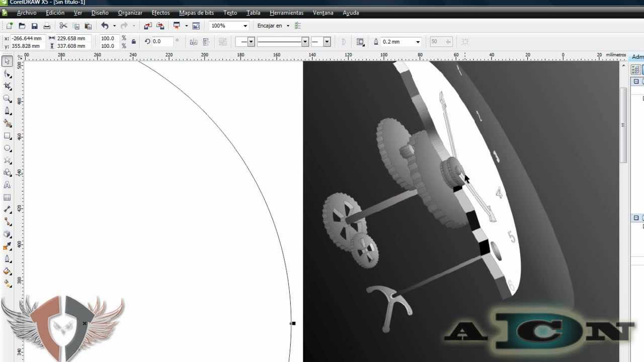Viewport: 644px width, 362px height.
Task: Create a new document
Action: pos(10,26)
